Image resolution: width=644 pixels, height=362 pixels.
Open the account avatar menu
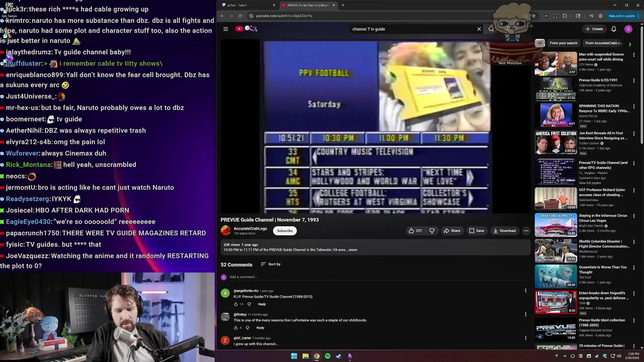628,29
